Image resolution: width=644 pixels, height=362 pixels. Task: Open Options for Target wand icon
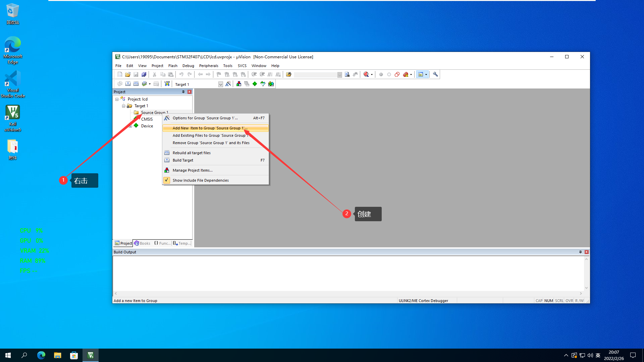pos(228,84)
